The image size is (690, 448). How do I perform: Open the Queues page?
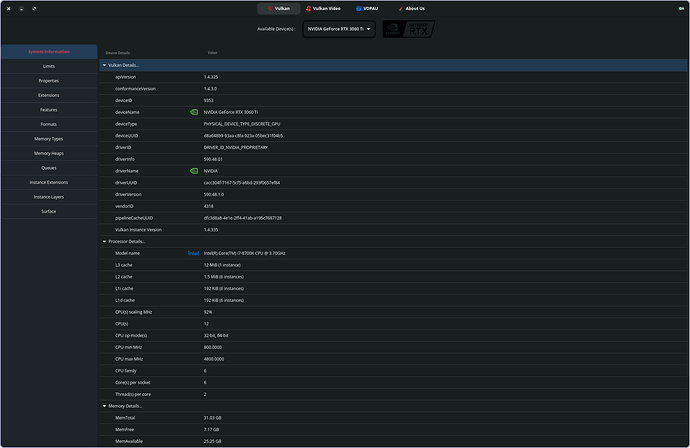[49, 168]
